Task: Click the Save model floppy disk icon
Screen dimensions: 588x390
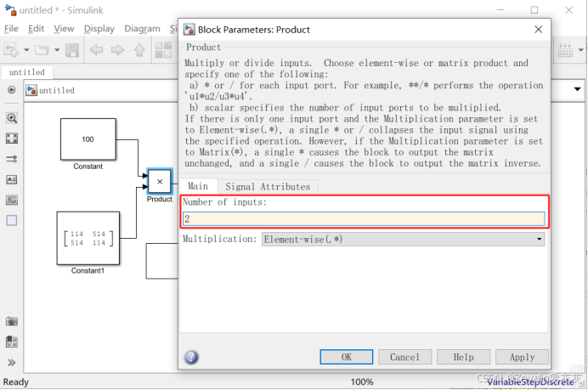Action: pyautogui.click(x=72, y=50)
